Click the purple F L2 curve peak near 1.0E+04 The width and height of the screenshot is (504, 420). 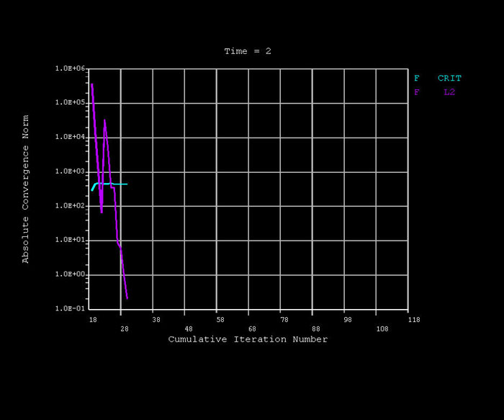click(105, 121)
